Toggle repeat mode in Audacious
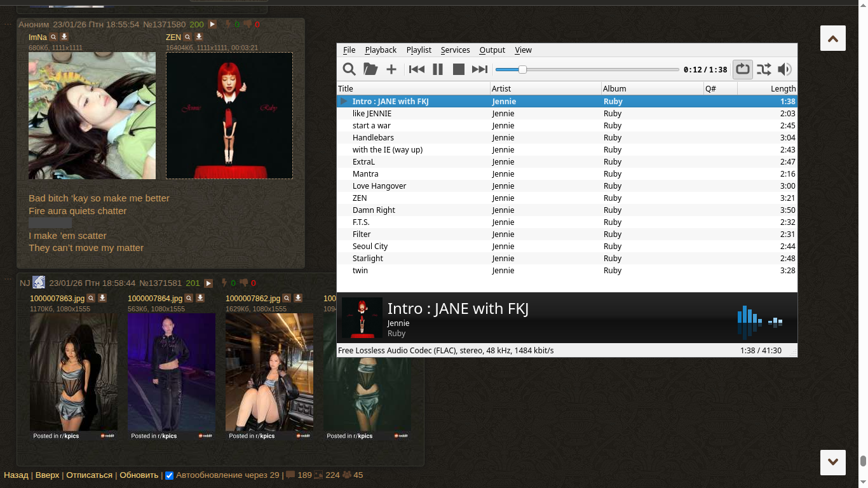868x488 pixels. 743,69
